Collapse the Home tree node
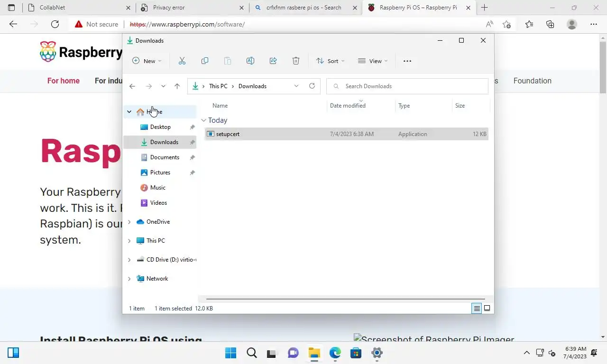Image resolution: width=607 pixels, height=364 pixels. [129, 112]
